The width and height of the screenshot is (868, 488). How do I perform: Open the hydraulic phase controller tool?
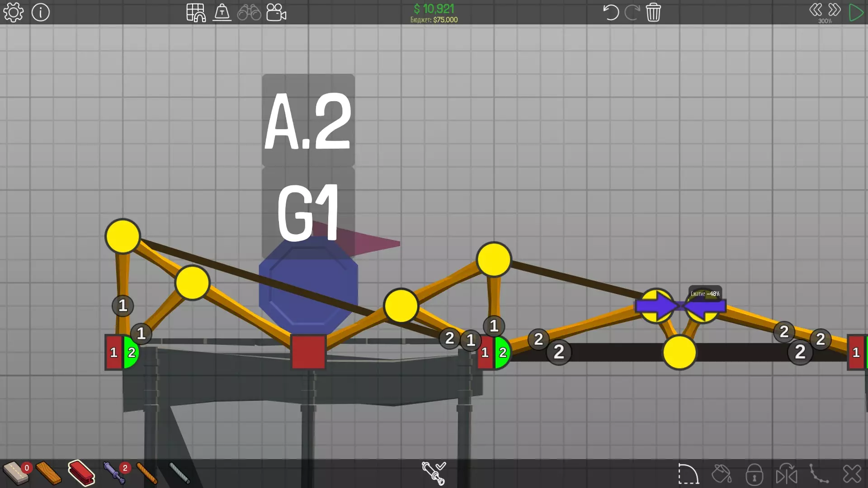click(x=434, y=473)
